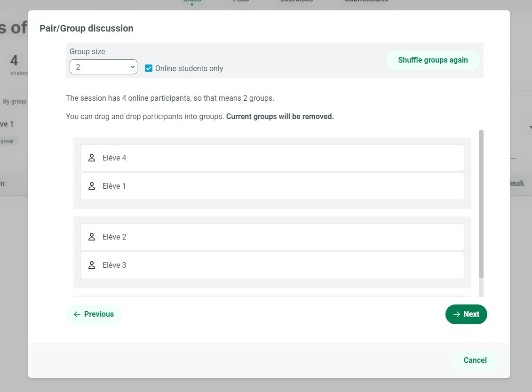Click the "Online students only" label text
Image resolution: width=532 pixels, height=392 pixels.
click(189, 69)
